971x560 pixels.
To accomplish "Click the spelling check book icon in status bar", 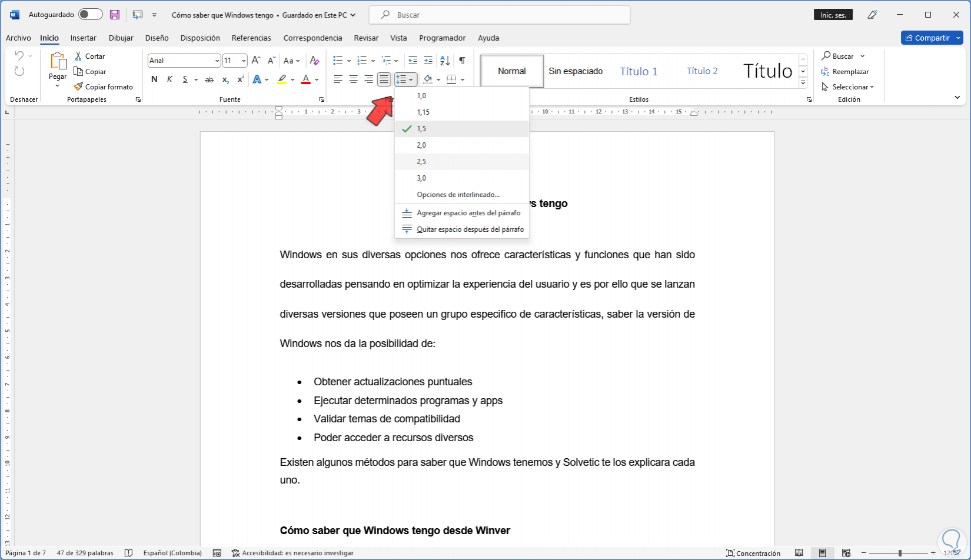I will tap(129, 553).
